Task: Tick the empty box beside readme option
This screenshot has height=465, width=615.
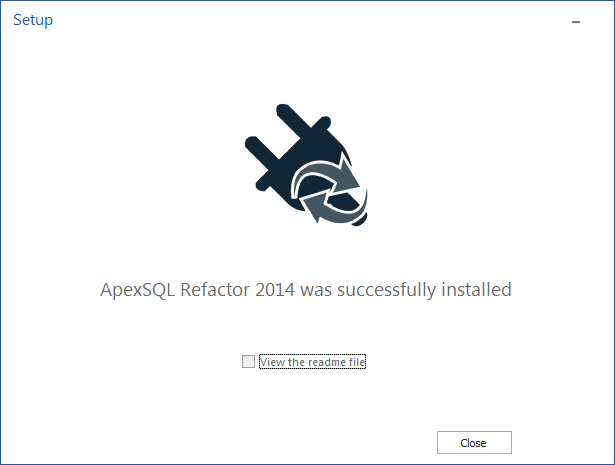Action: pos(248,361)
